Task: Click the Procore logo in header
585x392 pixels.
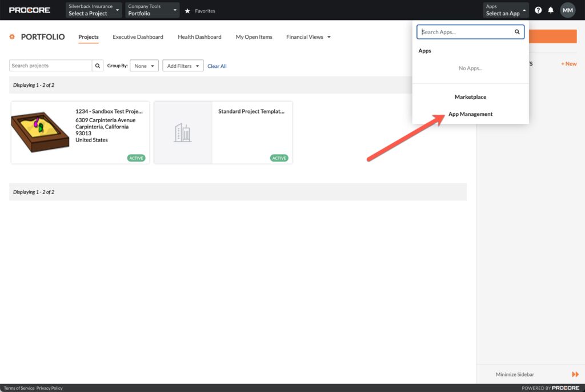Action: pyautogui.click(x=30, y=10)
